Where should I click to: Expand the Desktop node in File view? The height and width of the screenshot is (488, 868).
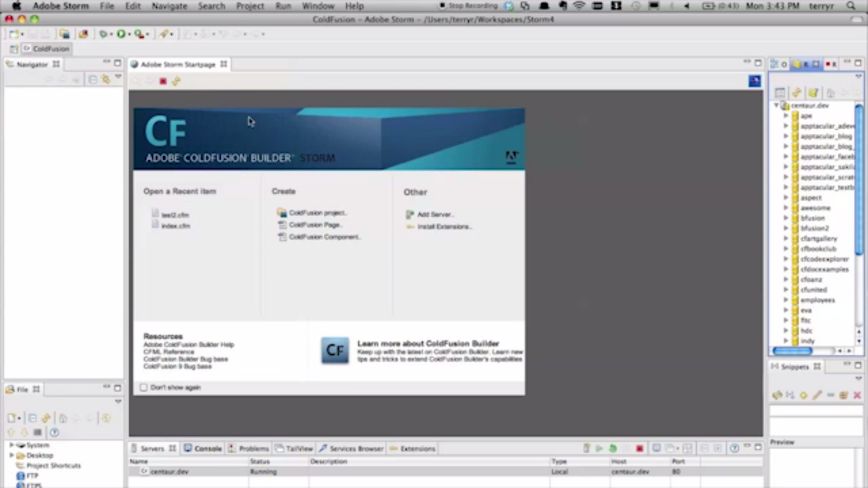click(x=11, y=455)
